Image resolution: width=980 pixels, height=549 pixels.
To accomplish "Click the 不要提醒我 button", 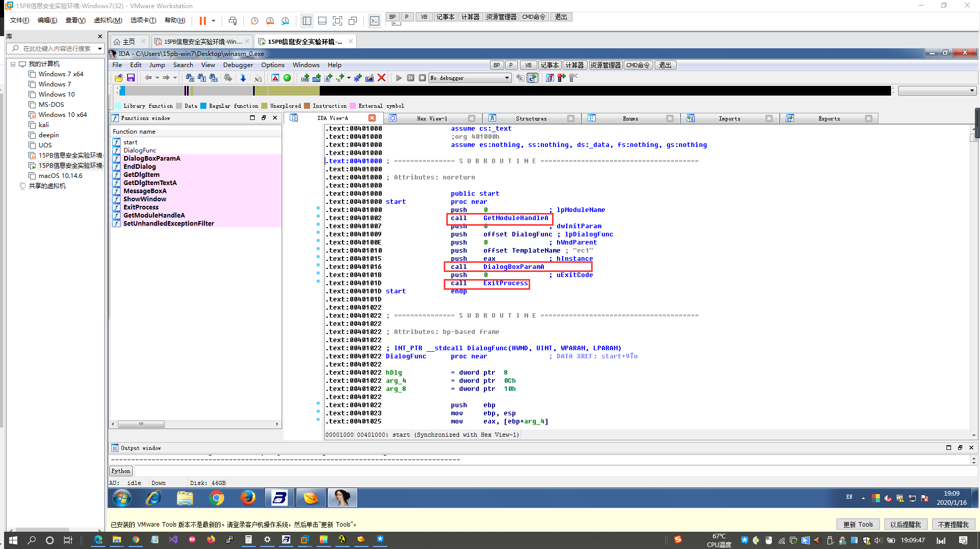I will 953,525.
